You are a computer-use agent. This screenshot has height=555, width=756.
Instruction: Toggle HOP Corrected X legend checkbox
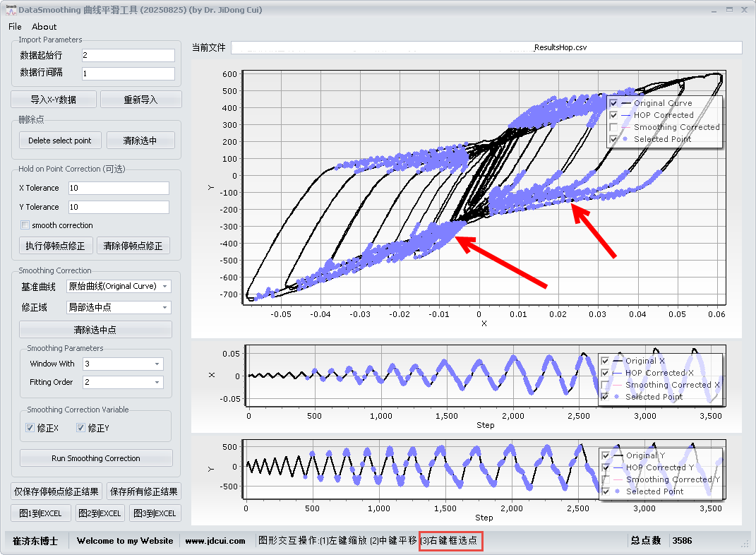click(x=605, y=373)
